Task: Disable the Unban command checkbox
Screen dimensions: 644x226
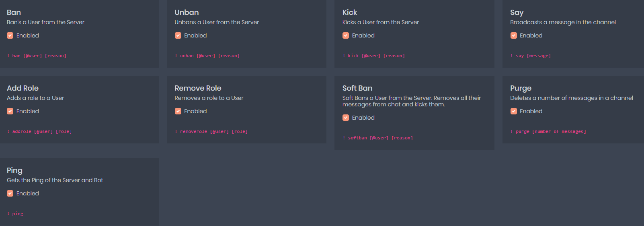Action: (x=178, y=35)
